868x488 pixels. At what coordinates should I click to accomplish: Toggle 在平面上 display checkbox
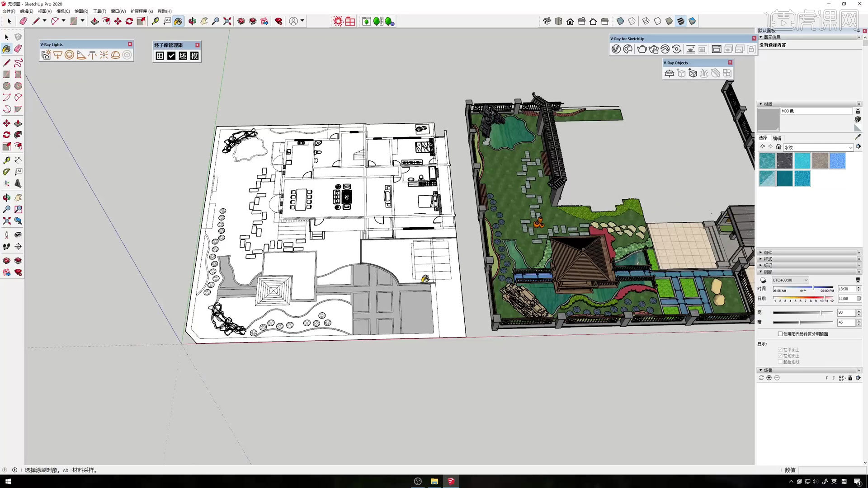780,350
